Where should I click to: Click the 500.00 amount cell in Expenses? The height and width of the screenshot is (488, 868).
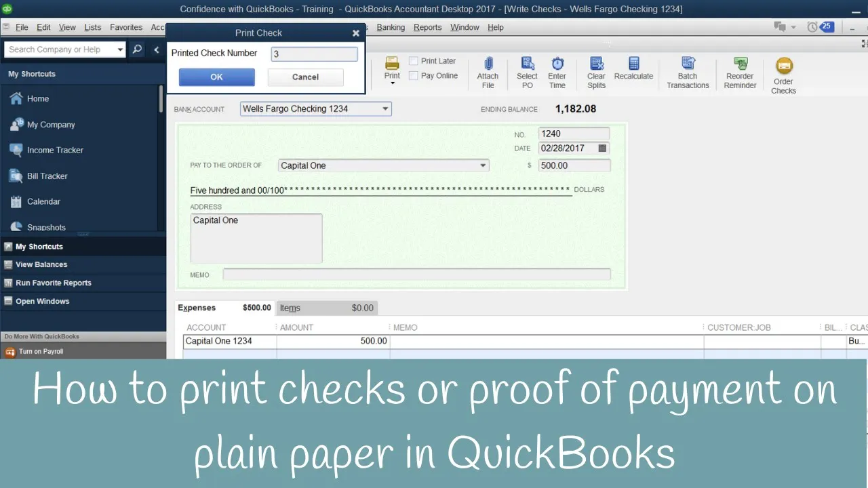(333, 342)
